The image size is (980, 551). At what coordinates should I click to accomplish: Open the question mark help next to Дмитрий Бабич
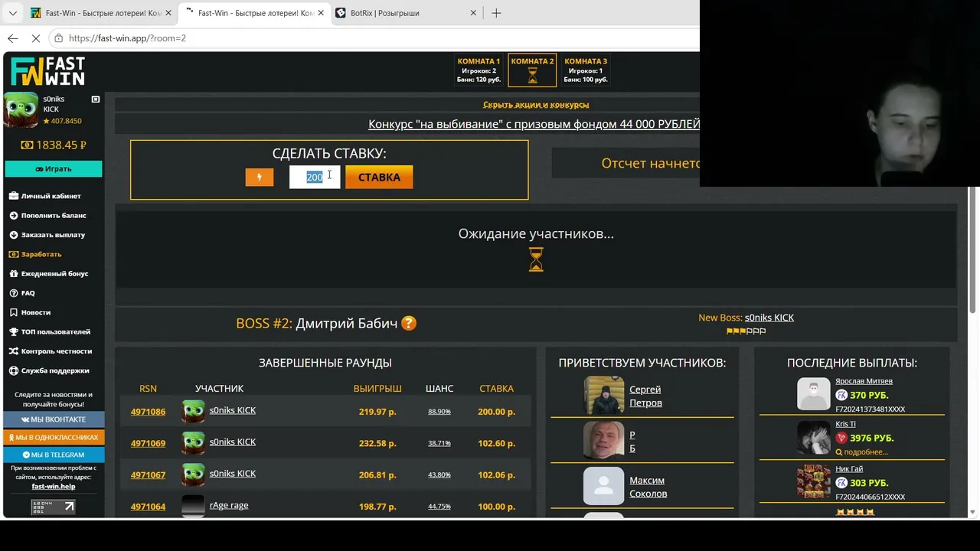tap(409, 324)
